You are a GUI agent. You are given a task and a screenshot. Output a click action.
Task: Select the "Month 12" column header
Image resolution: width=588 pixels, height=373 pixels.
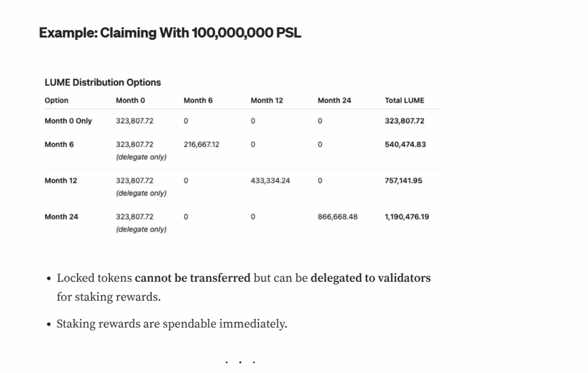(266, 100)
